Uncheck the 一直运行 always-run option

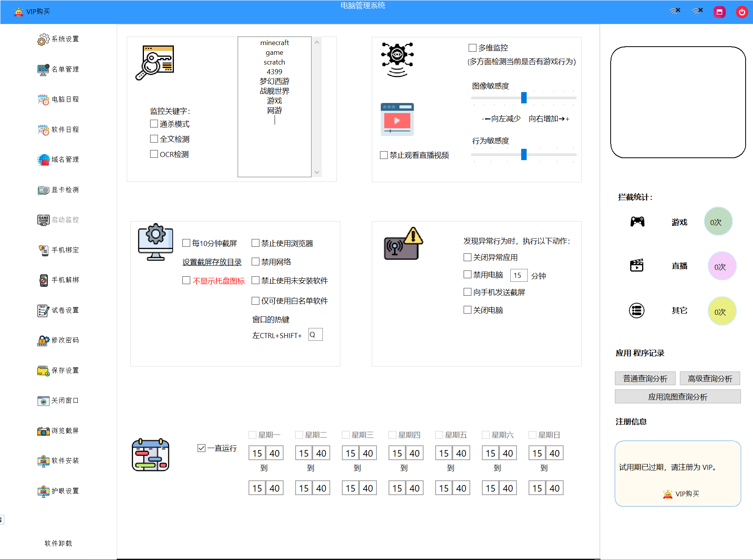[x=201, y=448]
